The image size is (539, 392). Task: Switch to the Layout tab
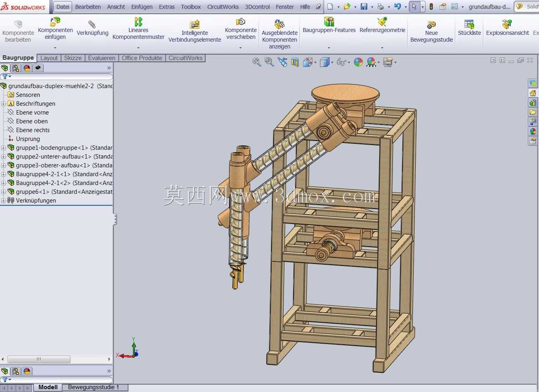[x=49, y=58]
